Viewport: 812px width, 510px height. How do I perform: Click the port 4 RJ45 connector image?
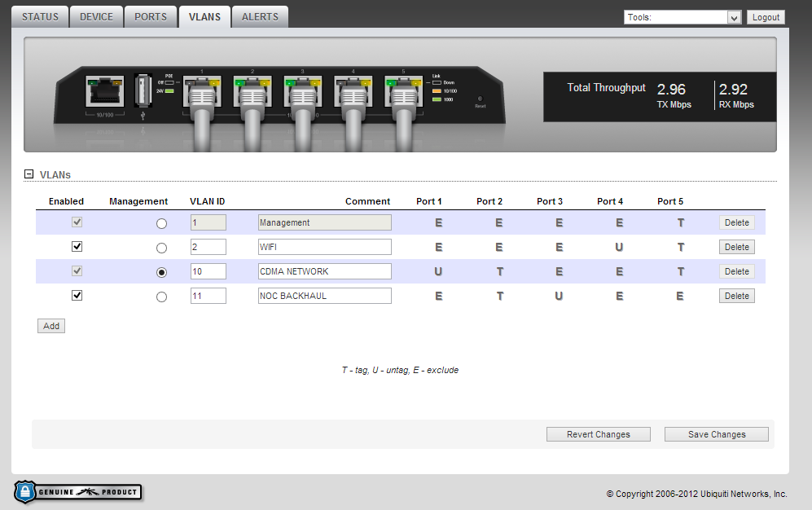tap(353, 91)
